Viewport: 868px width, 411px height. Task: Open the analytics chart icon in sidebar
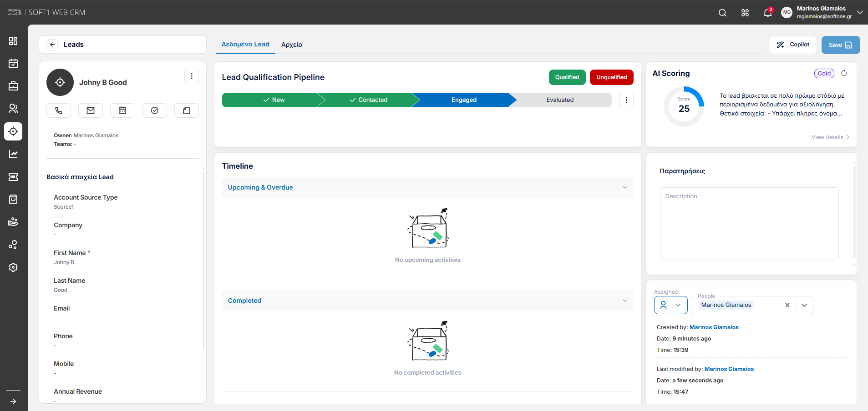[x=13, y=154]
